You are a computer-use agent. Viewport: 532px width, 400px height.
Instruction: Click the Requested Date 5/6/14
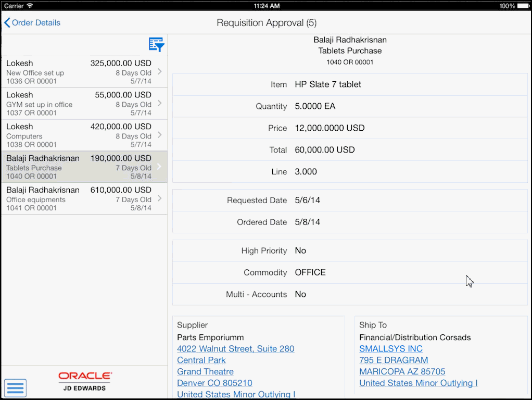click(x=308, y=200)
